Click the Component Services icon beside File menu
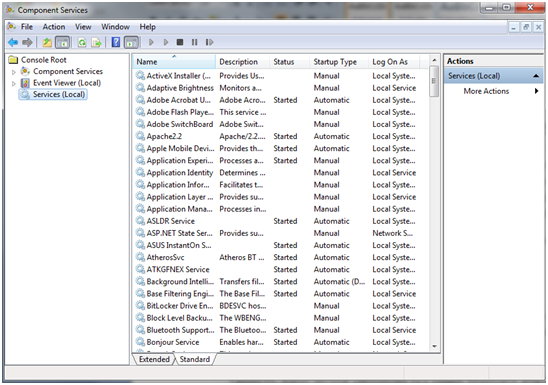548x385 pixels. pos(12,27)
